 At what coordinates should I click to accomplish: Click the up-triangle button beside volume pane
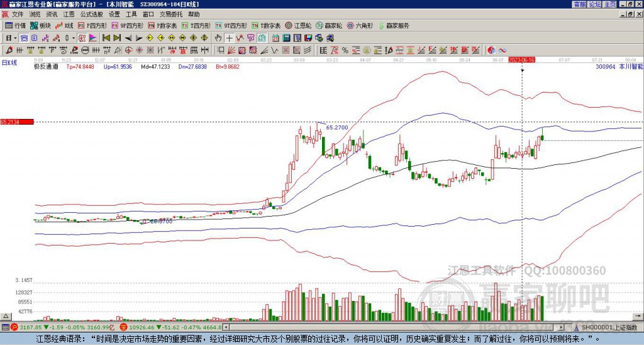tap(5, 316)
